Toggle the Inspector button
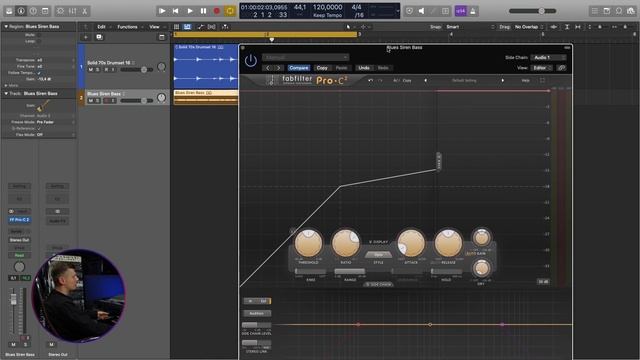The image size is (640, 360). point(21,11)
